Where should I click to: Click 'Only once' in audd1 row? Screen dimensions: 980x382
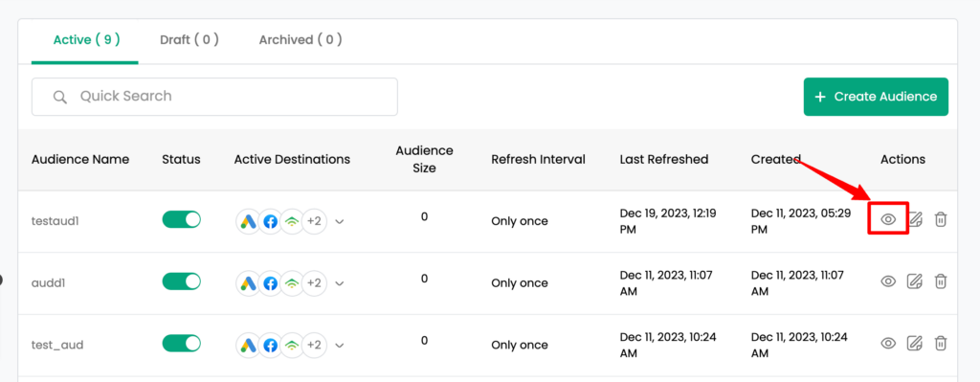520,283
